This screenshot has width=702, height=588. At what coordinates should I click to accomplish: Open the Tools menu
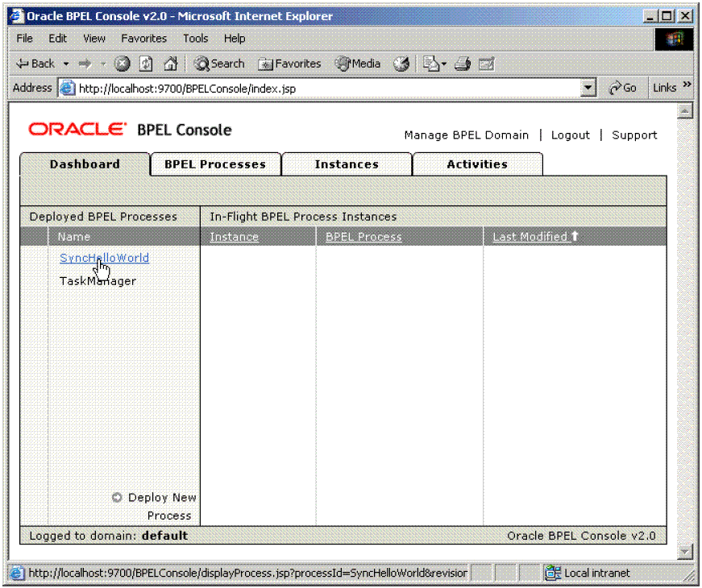point(195,39)
